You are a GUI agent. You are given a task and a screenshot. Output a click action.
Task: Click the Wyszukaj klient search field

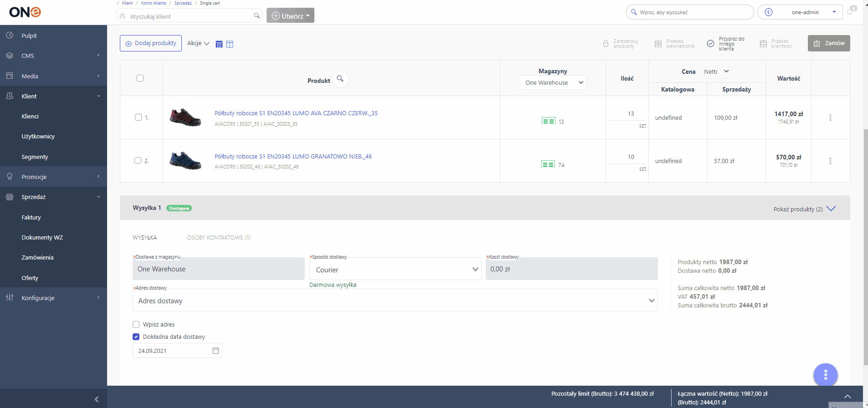click(x=189, y=16)
